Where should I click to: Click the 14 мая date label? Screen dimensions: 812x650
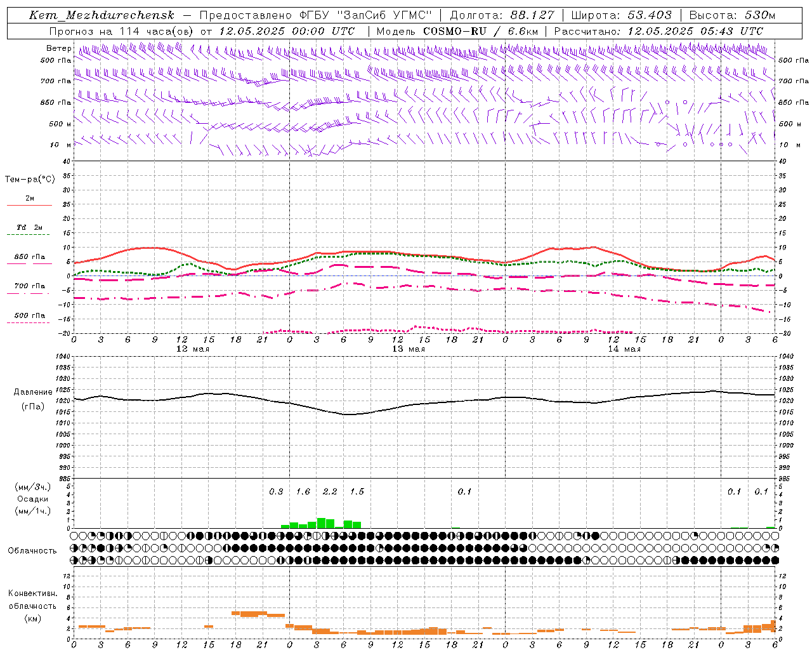(624, 349)
